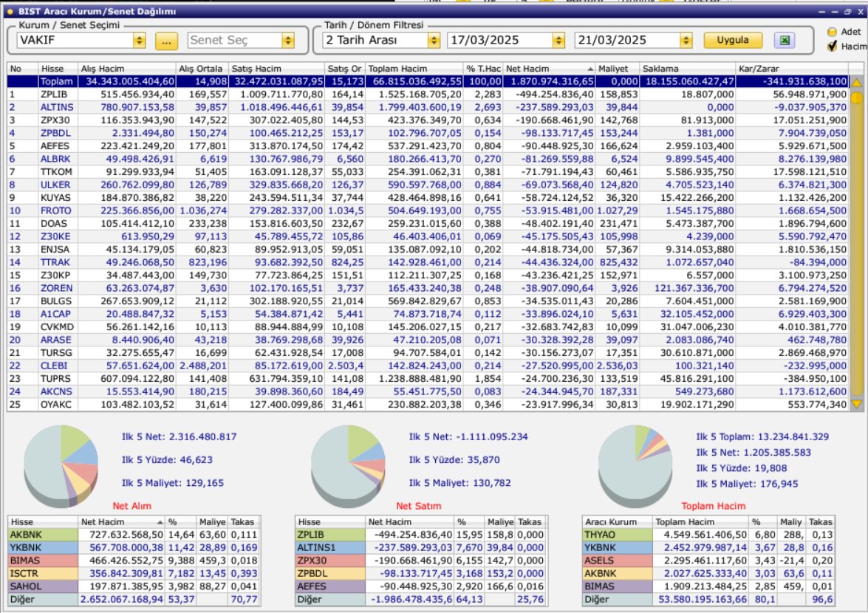
Task: Click the restore window icon in the title bar
Action: coord(847,11)
